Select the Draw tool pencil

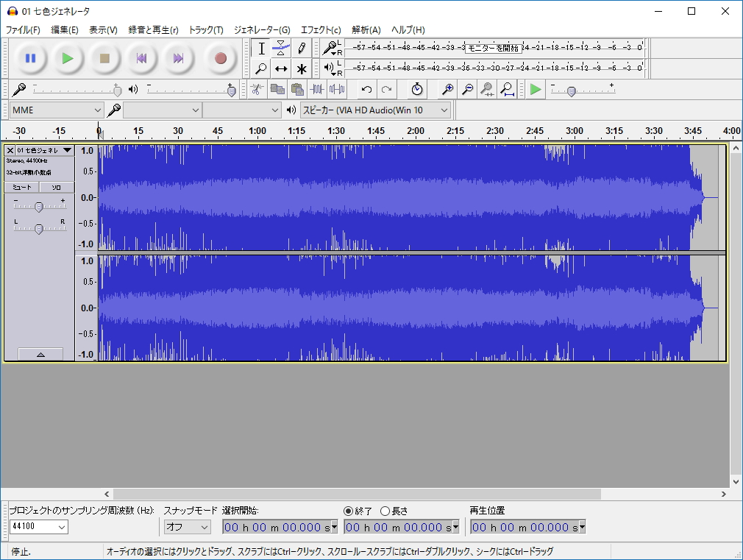coord(300,49)
